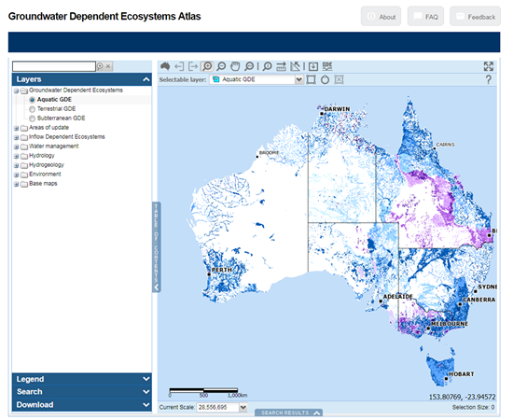
Task: Open the GDE analysis tool icon
Action: pyautogui.click(x=327, y=66)
